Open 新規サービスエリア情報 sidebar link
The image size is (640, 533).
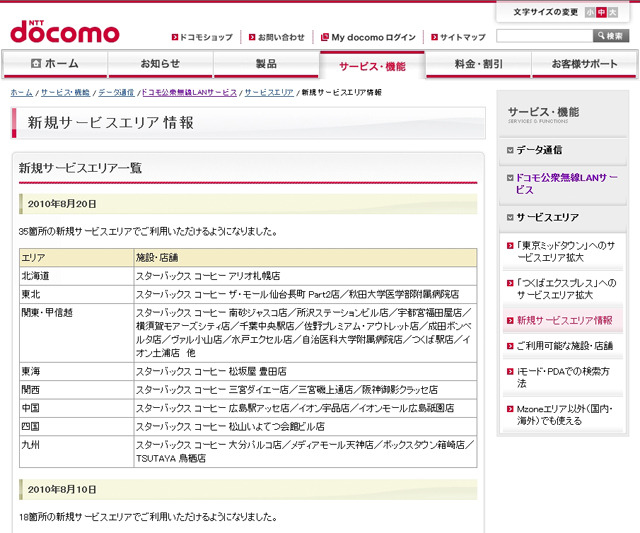562,320
